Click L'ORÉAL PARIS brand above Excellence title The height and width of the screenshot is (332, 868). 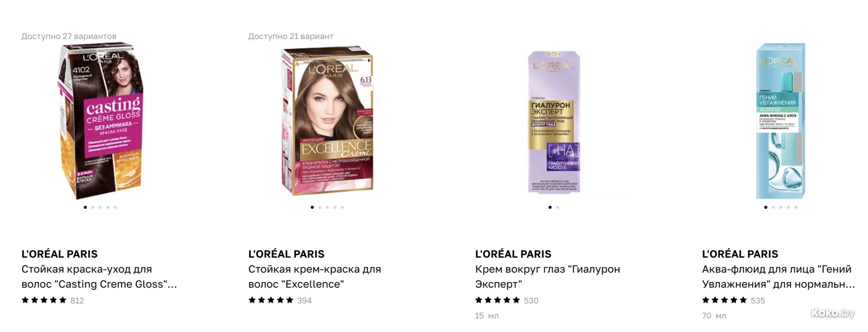[286, 254]
